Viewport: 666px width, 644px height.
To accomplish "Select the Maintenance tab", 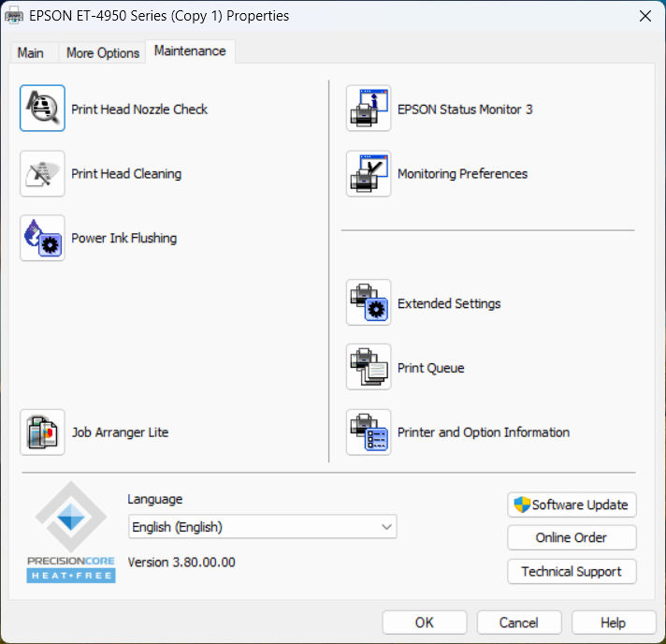I will [190, 51].
